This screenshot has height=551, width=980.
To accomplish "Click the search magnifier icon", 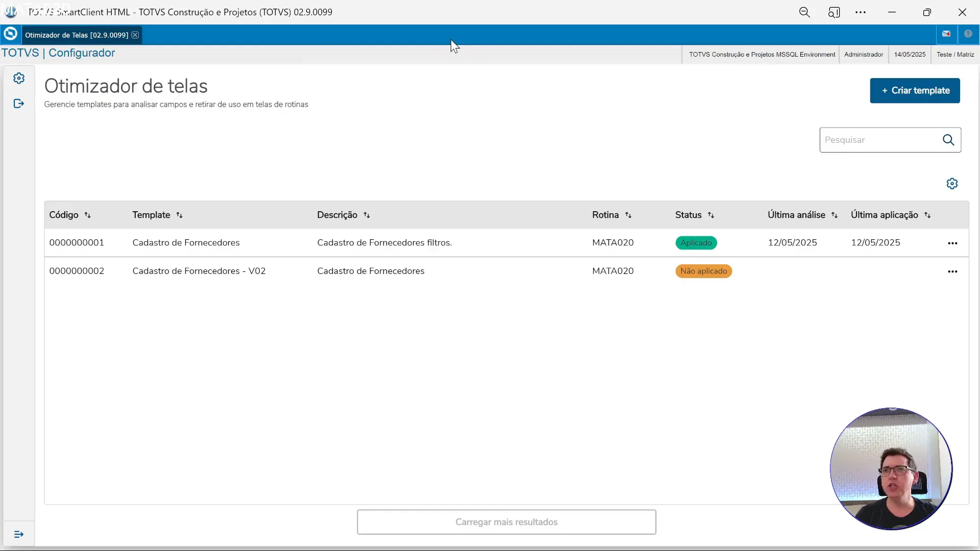I will coord(948,140).
